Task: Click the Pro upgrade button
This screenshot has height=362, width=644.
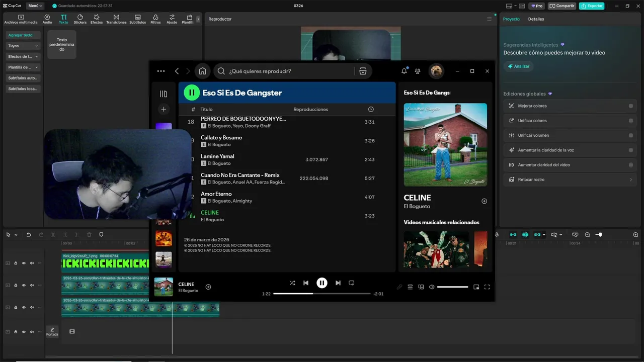Action: (536, 6)
